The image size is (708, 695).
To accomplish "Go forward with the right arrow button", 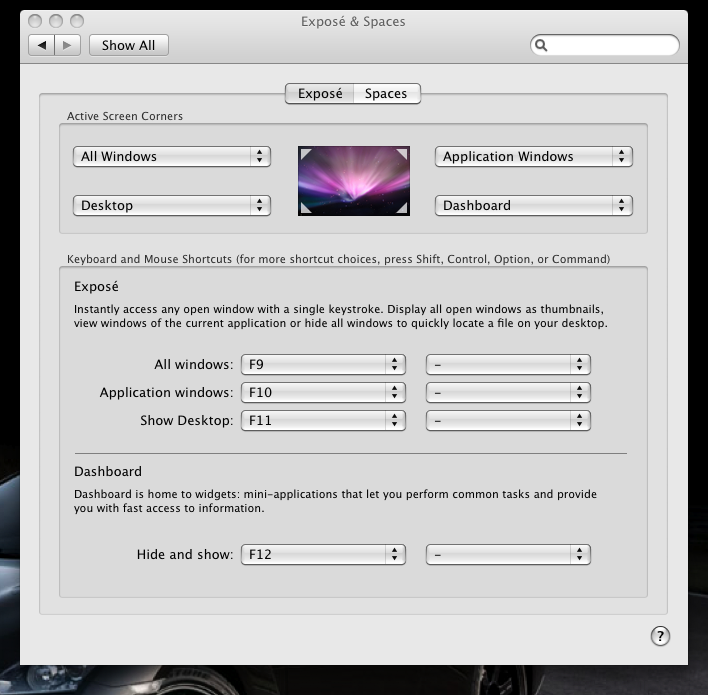I will click(x=67, y=45).
